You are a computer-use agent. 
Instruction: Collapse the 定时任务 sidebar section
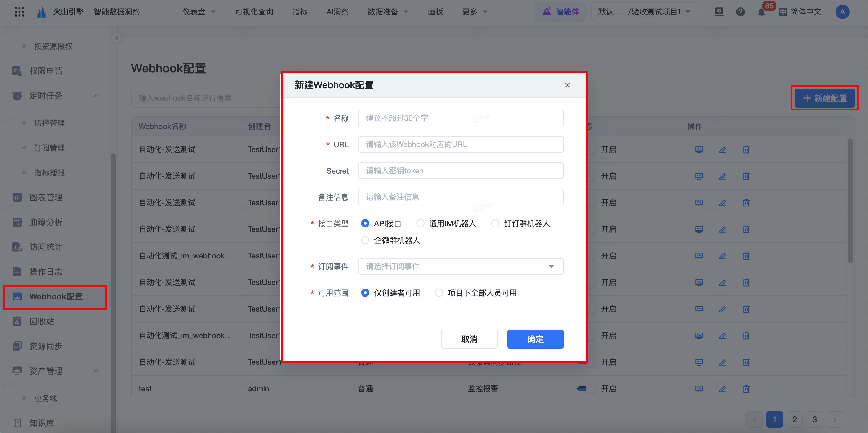pyautogui.click(x=97, y=96)
